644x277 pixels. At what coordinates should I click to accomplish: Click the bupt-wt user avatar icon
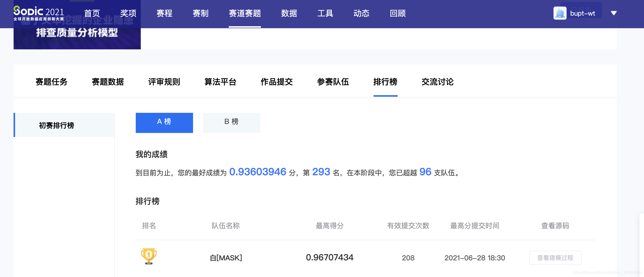[560, 13]
